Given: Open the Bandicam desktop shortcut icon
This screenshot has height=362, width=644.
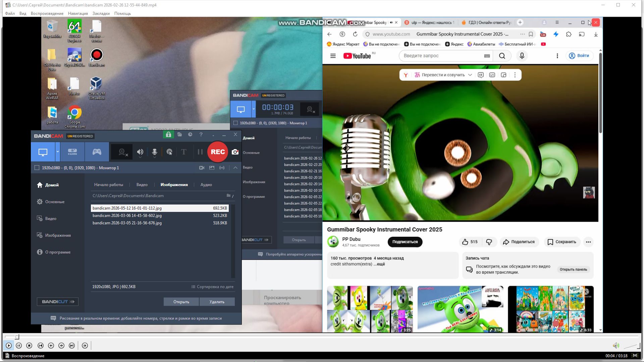Looking at the screenshot, I should click(x=97, y=57).
